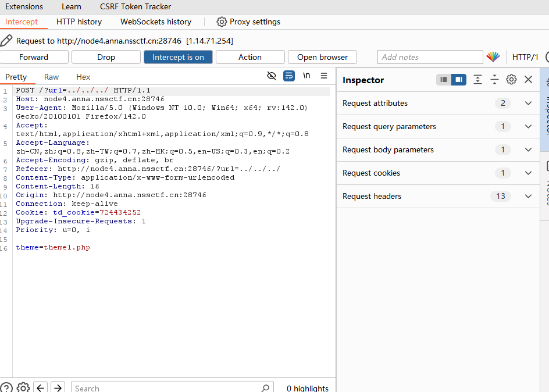Forward the intercepted request

pos(34,57)
